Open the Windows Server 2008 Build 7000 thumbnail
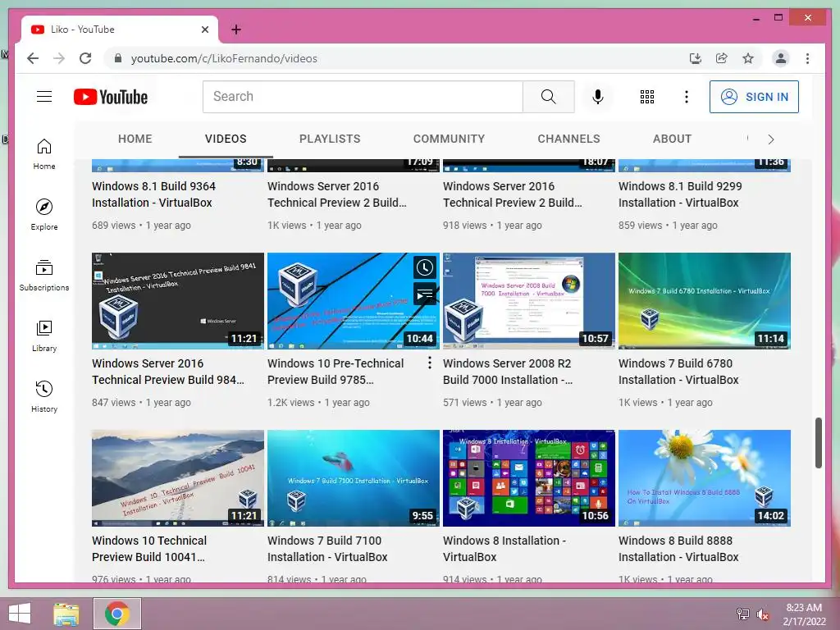The image size is (840, 630). coord(529,300)
